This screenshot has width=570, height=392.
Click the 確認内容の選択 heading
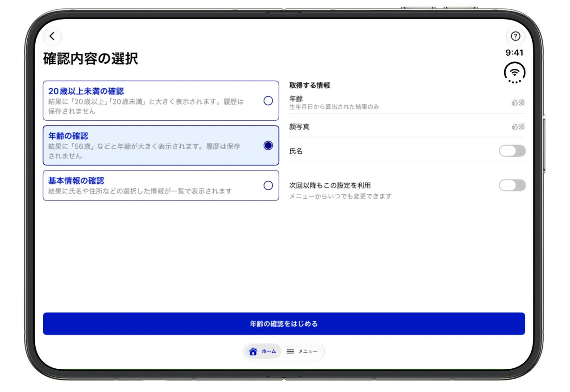coord(90,58)
